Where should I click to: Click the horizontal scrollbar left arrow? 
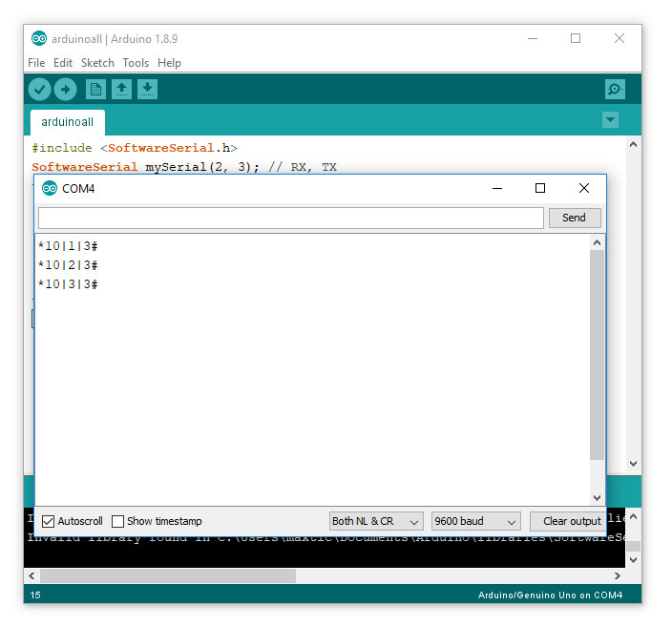(x=31, y=575)
